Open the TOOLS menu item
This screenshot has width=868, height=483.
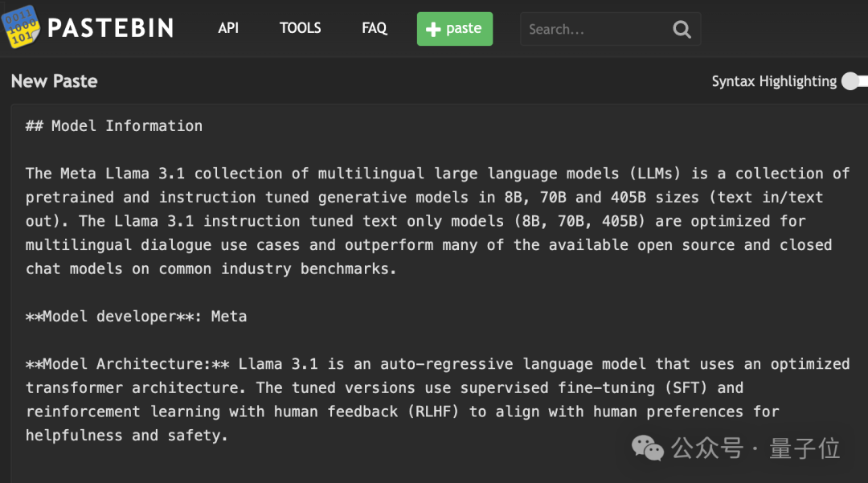point(300,28)
